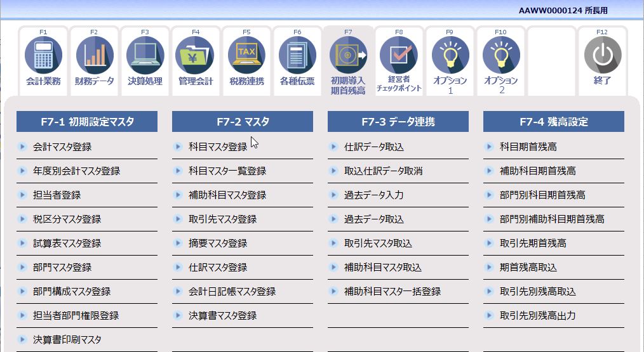Open 部門別補助科目期首残高
This screenshot has height=352, width=644.
552,219
